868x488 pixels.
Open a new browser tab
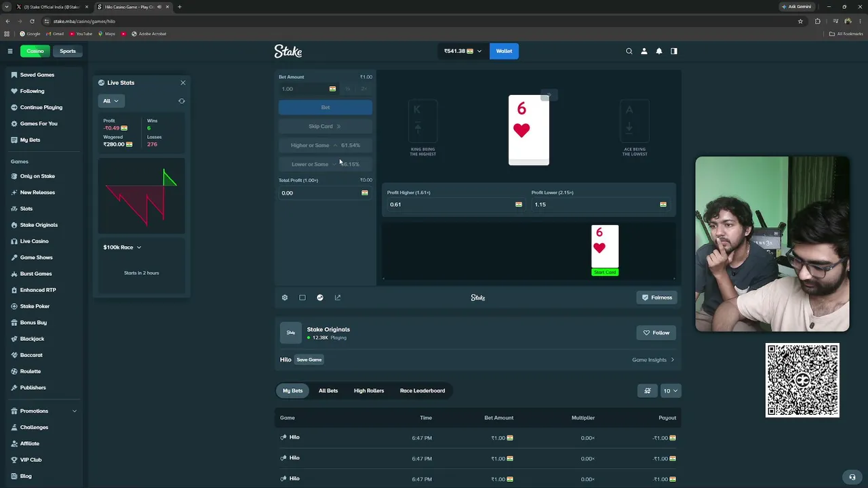[x=180, y=7]
